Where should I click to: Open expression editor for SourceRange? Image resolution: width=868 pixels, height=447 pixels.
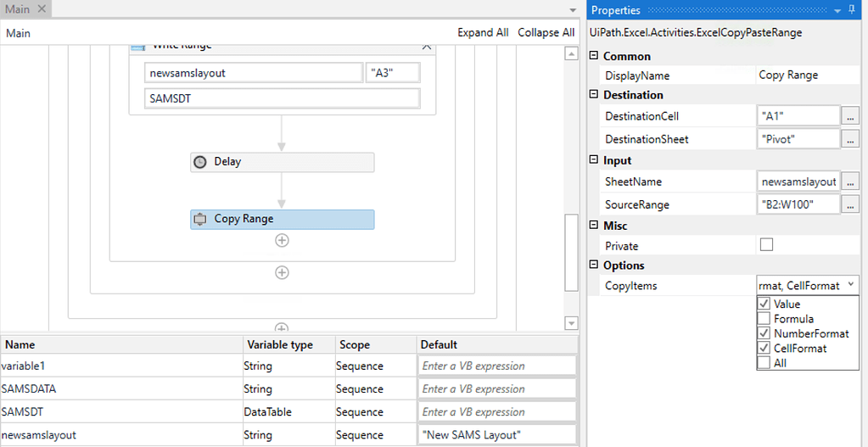click(850, 204)
